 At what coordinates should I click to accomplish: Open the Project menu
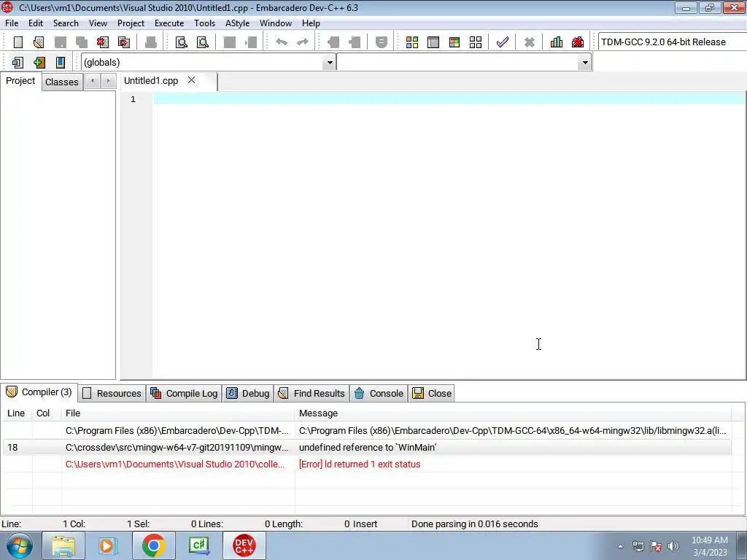click(131, 23)
